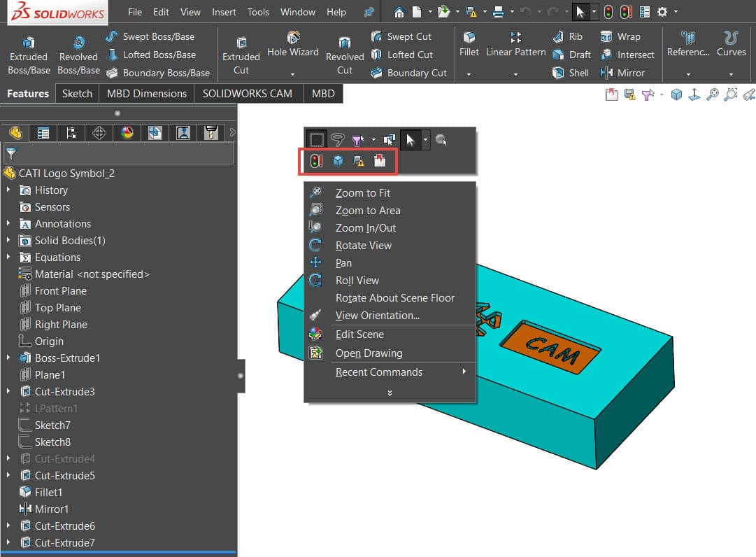Click the Curves tool
Screen dimensions: 756x557
(x=731, y=44)
